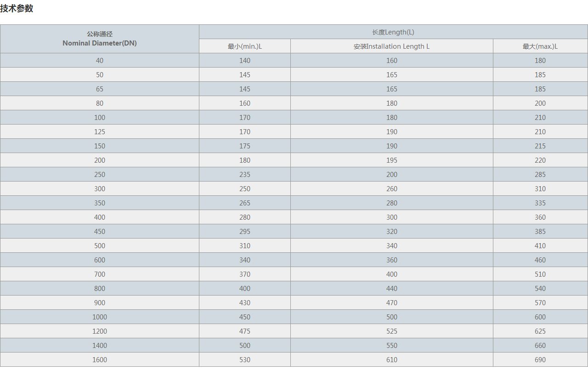Screen dimensions: 588x370
Task: Select the nominal diameter cell 125
Action: (100, 132)
